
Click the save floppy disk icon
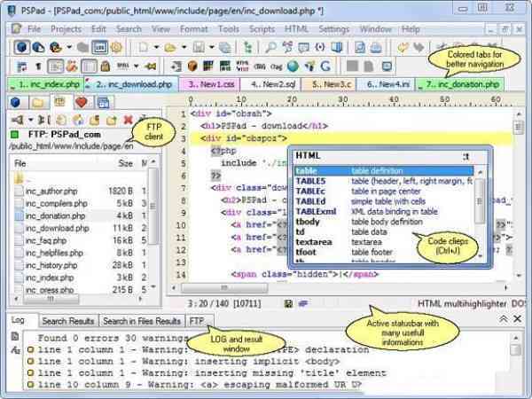click(x=199, y=47)
